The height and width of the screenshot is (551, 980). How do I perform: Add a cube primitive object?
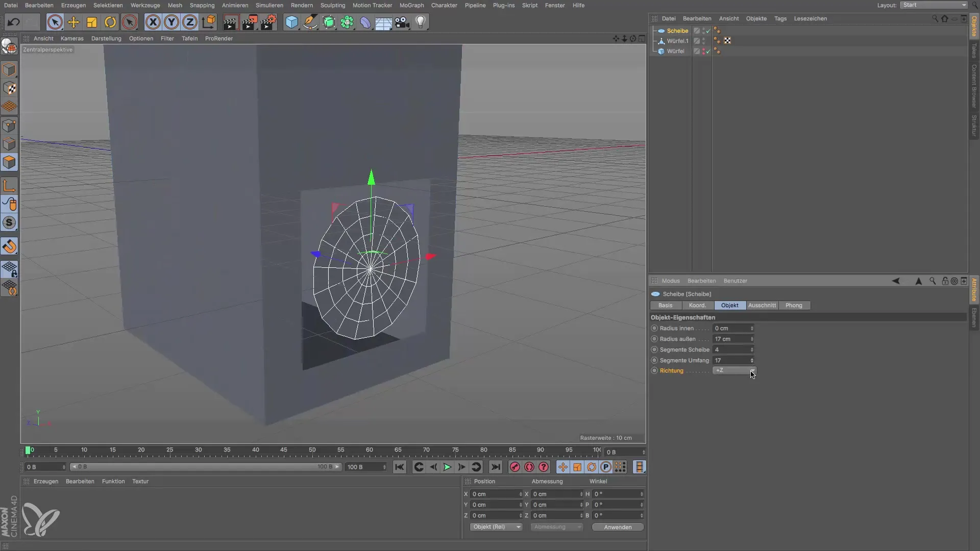(291, 22)
